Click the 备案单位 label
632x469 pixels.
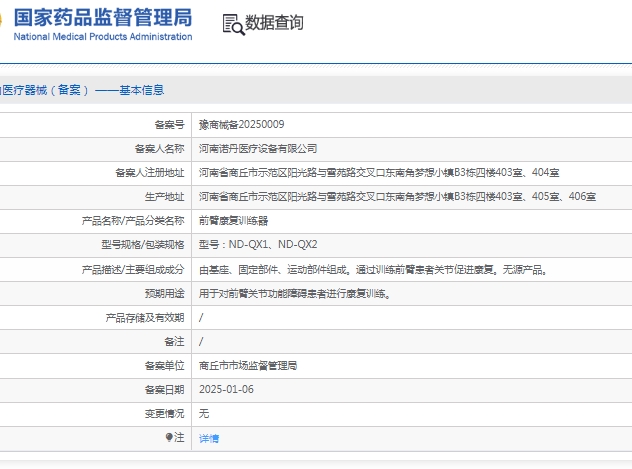pyautogui.click(x=164, y=365)
